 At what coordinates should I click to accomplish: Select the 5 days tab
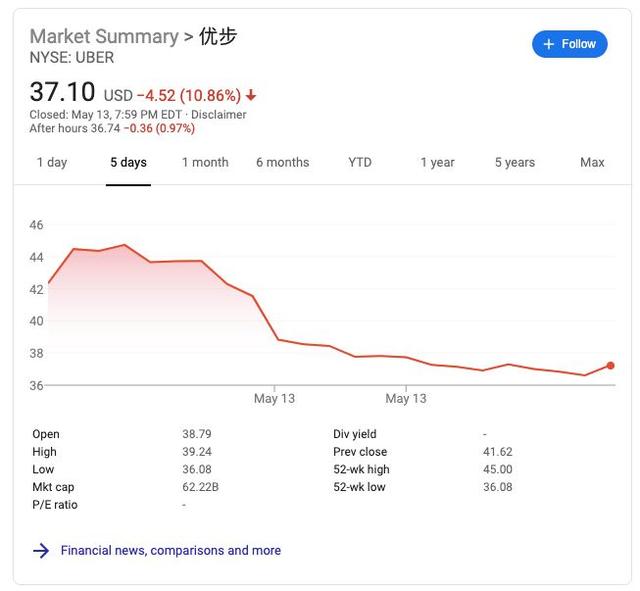pos(128,162)
